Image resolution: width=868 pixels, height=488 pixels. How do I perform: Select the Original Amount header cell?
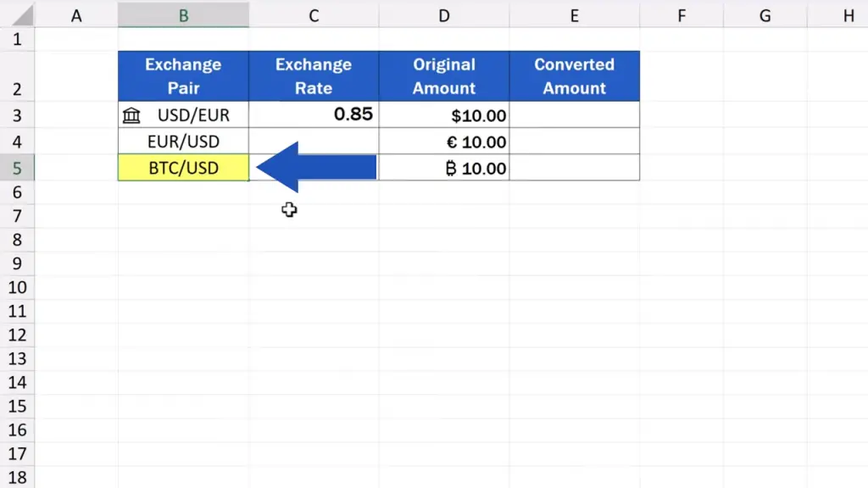[444, 76]
